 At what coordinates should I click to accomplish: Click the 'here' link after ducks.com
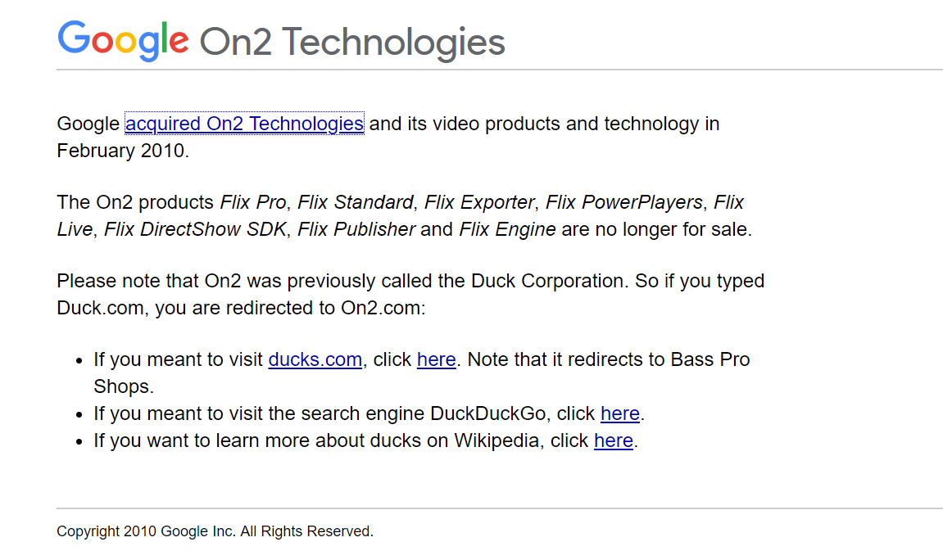(436, 359)
